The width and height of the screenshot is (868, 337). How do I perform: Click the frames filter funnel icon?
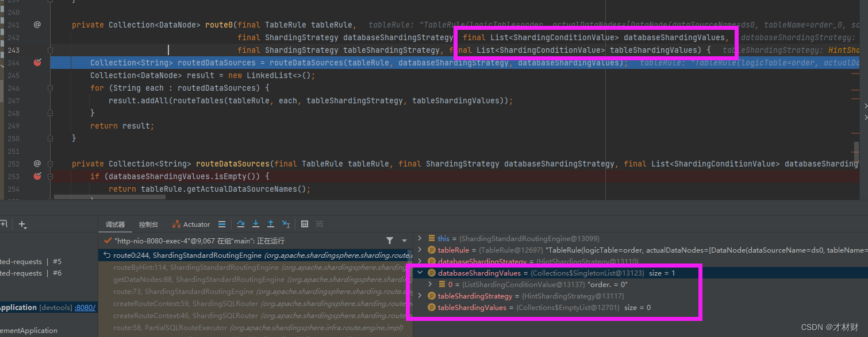(390, 240)
